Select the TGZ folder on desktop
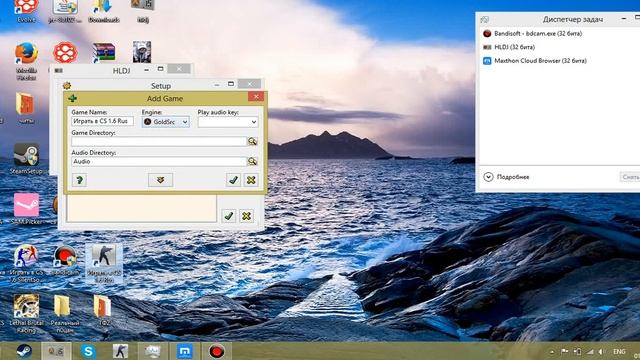Image resolution: width=640 pixels, height=360 pixels. click(104, 310)
